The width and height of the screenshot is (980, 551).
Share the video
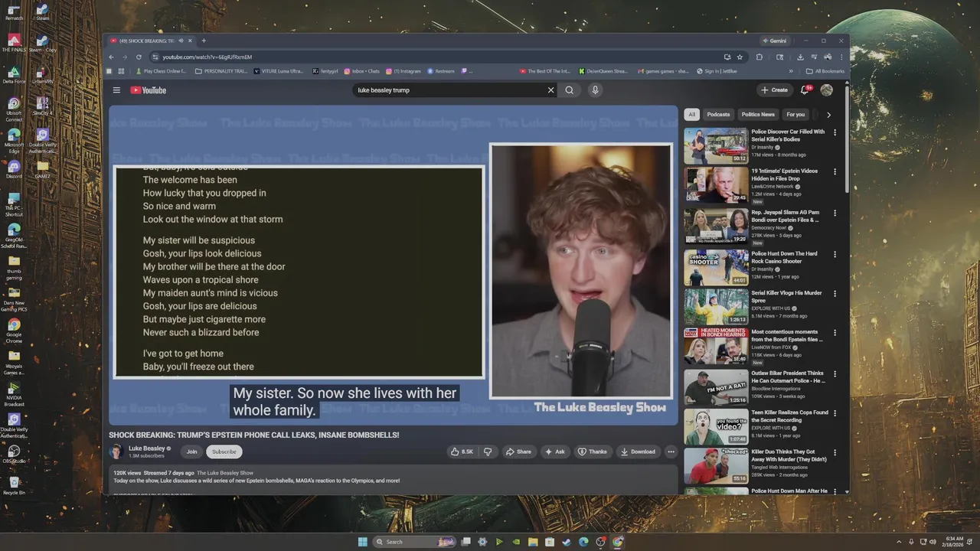(518, 452)
